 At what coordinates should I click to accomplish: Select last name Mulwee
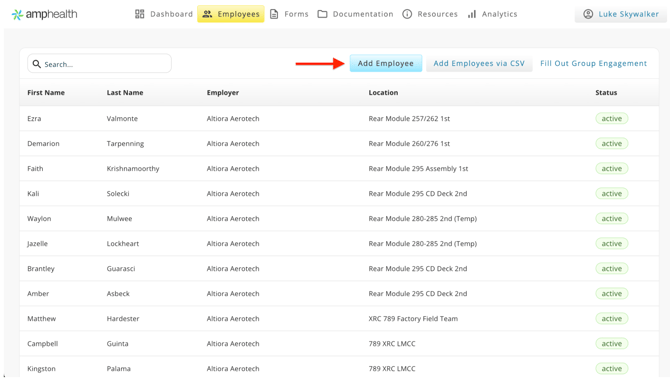coord(119,218)
